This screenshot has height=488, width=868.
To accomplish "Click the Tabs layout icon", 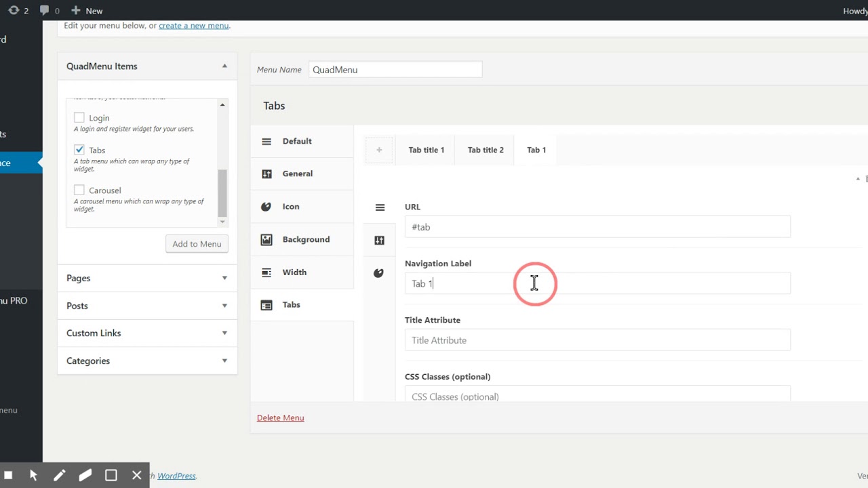I will [267, 306].
